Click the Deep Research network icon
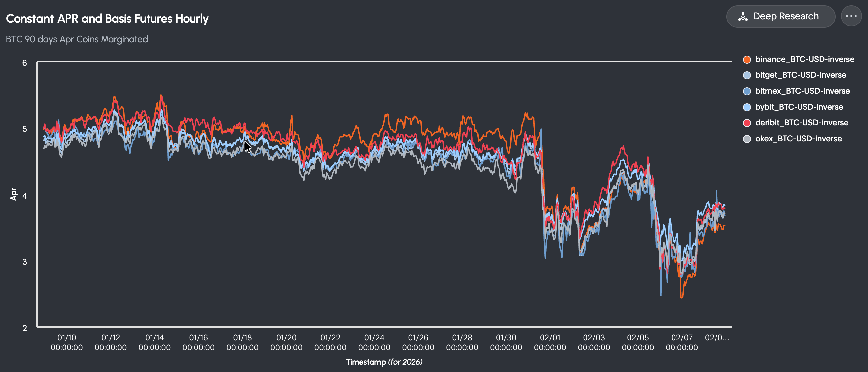The height and width of the screenshot is (372, 868). [743, 17]
